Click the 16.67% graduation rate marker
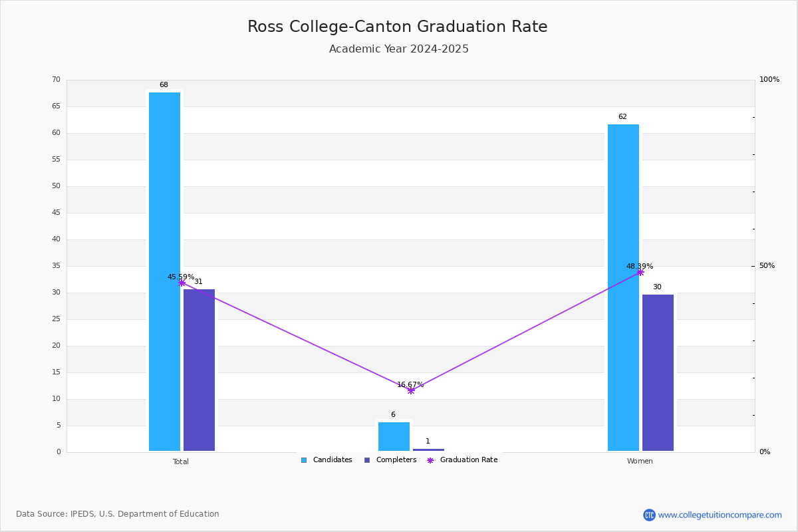This screenshot has width=798, height=532. click(x=411, y=390)
